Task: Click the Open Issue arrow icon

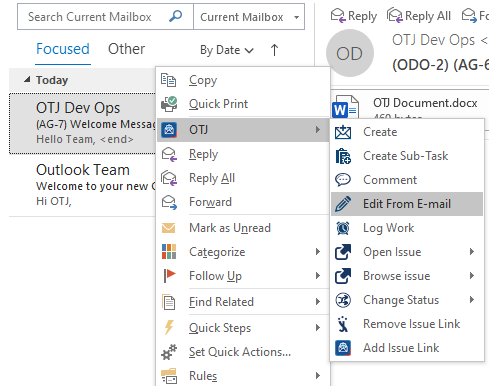Action: [343, 252]
